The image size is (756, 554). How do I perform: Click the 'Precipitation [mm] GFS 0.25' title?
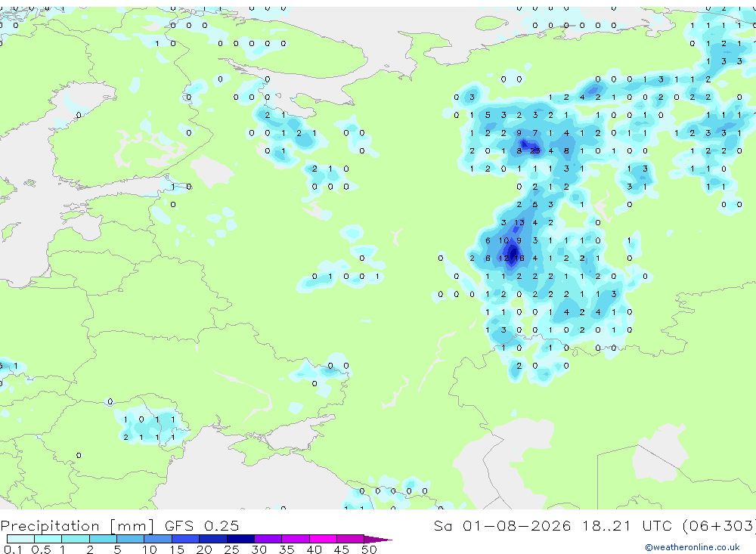119,525
